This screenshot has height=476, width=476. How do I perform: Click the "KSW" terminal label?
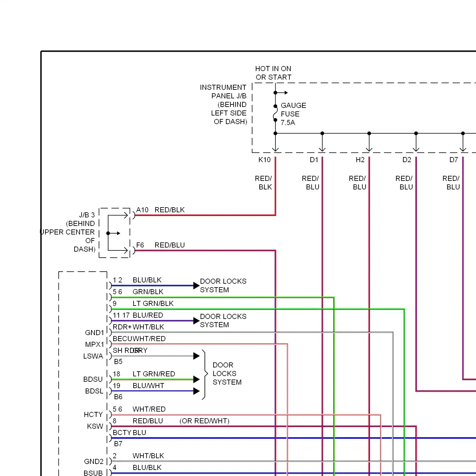pos(95,426)
